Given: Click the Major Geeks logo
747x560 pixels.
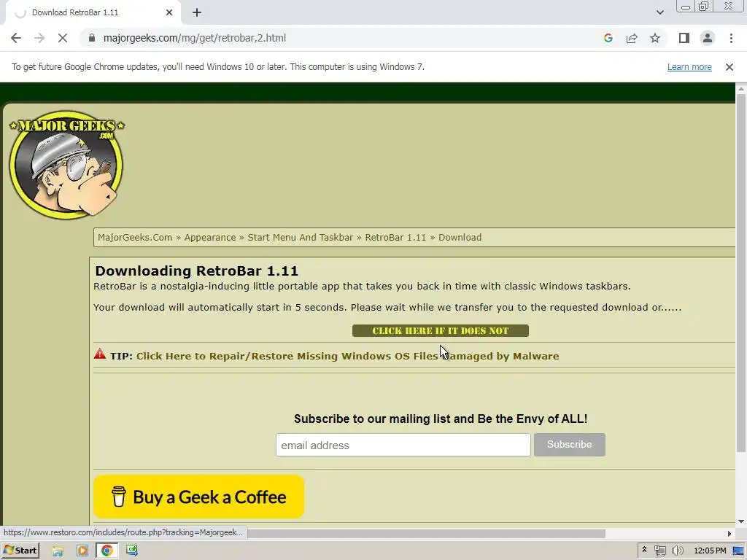Looking at the screenshot, I should 66,165.
